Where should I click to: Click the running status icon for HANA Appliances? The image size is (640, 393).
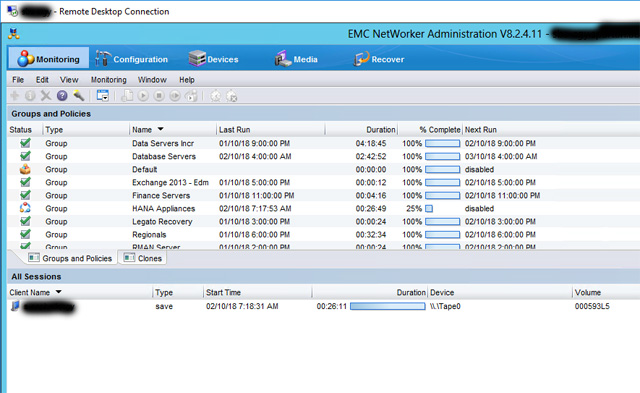click(x=25, y=208)
